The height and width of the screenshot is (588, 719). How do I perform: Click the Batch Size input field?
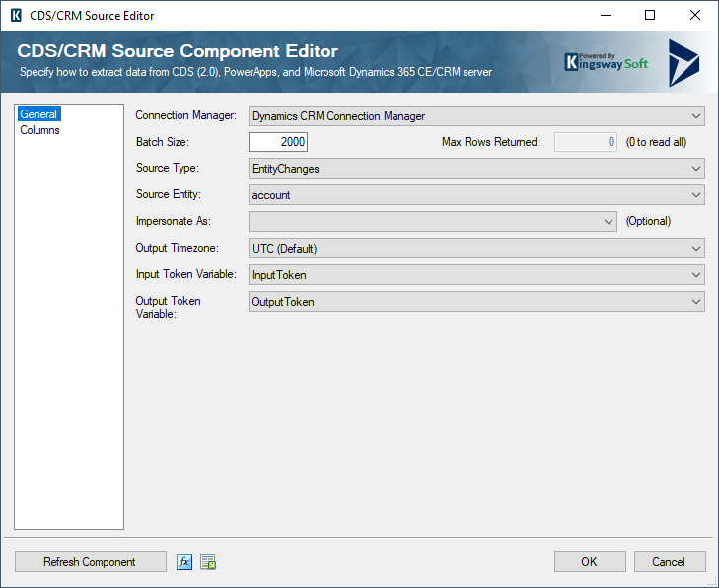click(x=278, y=142)
